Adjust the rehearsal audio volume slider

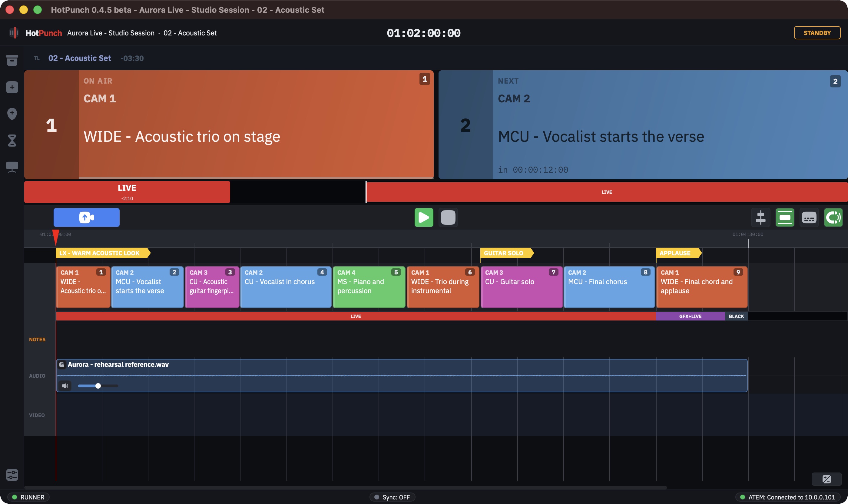pos(98,386)
